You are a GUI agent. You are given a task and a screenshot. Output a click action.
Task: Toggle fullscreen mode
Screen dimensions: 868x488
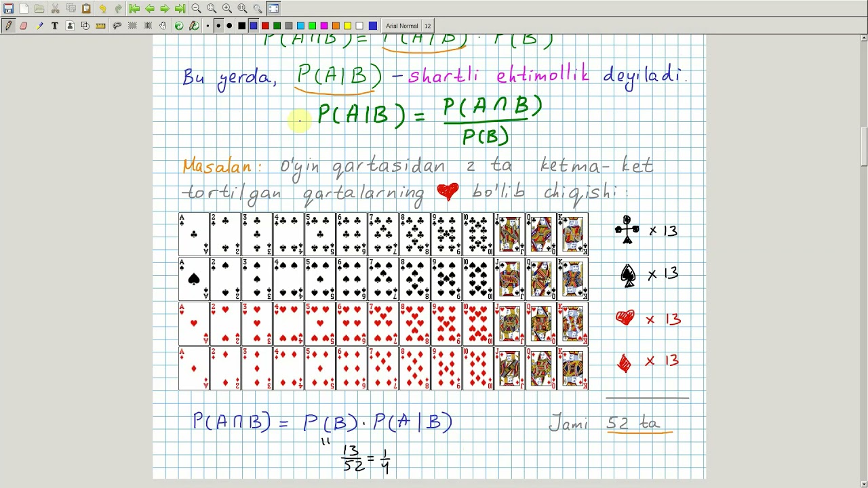point(273,9)
